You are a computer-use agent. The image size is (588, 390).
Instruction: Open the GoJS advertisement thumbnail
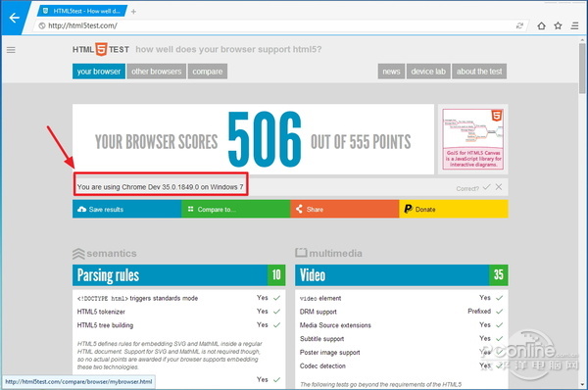tap(473, 139)
